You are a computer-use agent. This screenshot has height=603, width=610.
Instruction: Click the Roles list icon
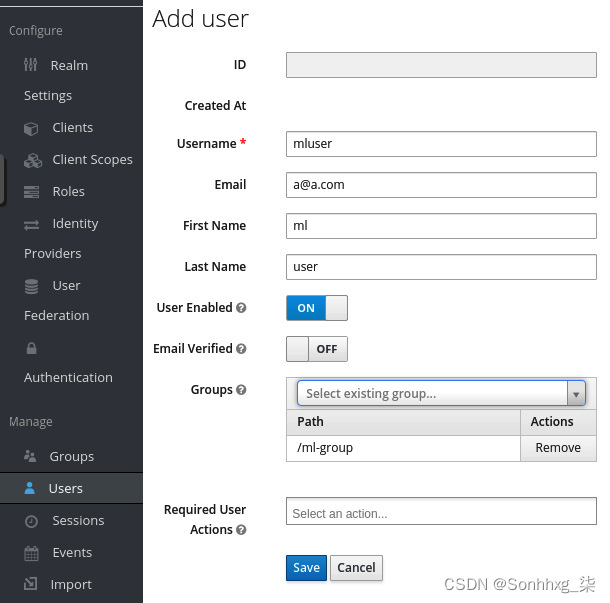(32, 192)
